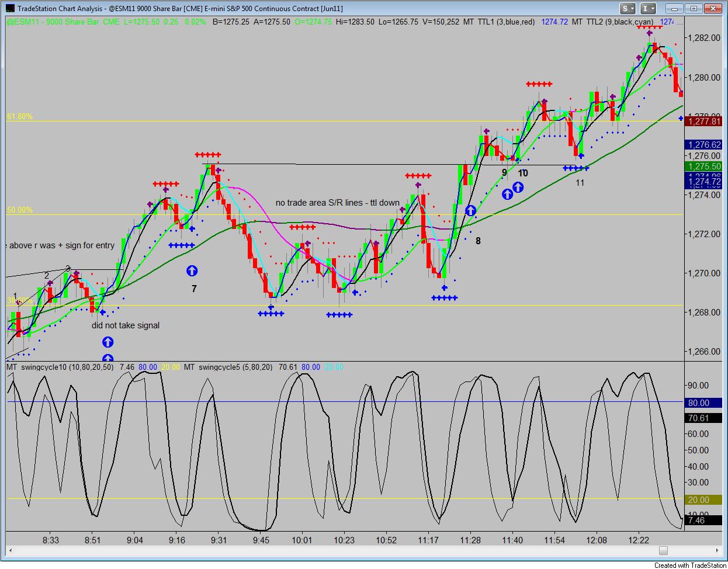This screenshot has width=728, height=569.
Task: Click the TradeStation chart icon in title bar
Action: pos(9,8)
